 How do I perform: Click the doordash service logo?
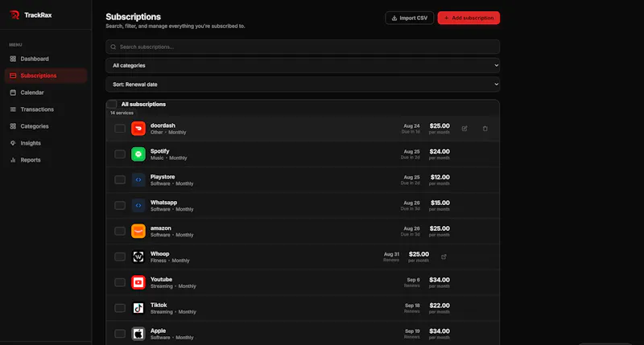pos(138,129)
